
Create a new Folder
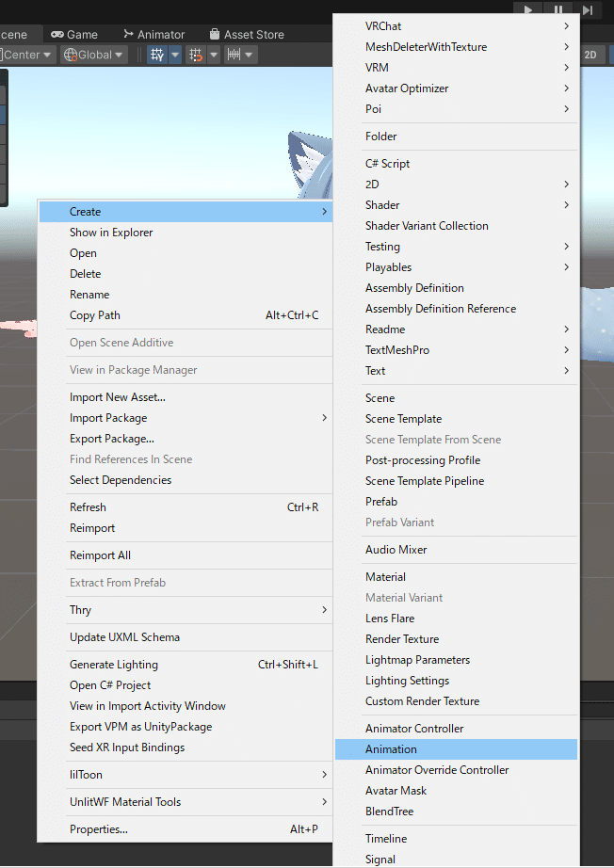click(x=456, y=137)
